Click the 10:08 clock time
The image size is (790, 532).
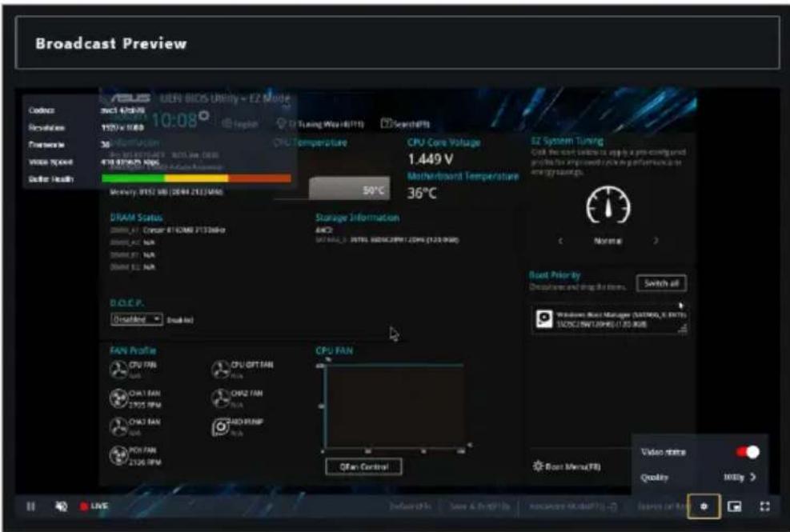point(174,120)
